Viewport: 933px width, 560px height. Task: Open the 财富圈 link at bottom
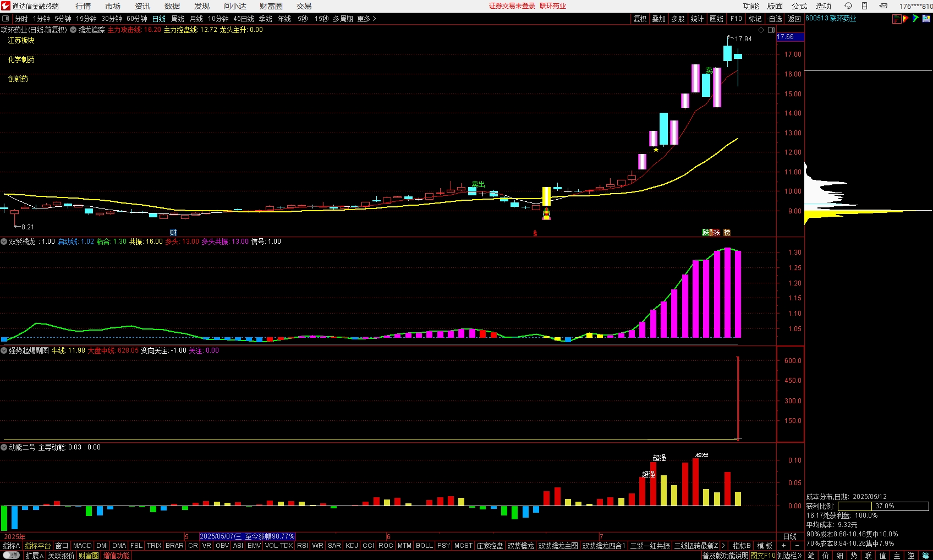coord(89,556)
